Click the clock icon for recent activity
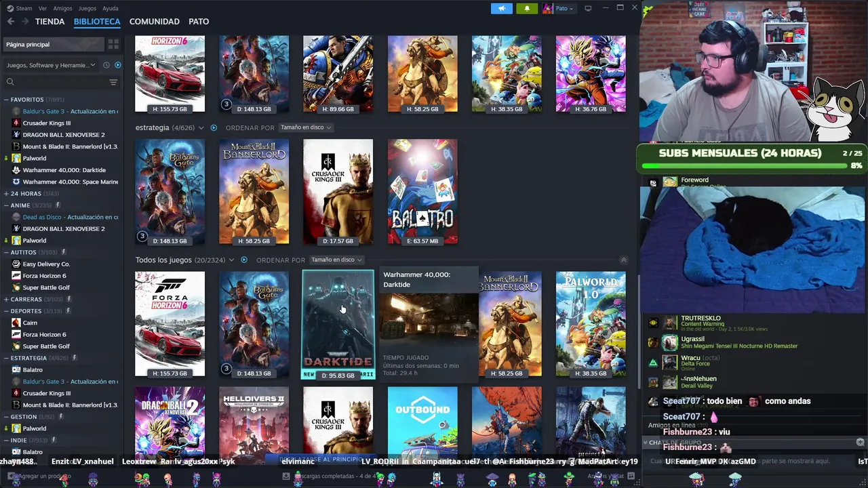 106,65
